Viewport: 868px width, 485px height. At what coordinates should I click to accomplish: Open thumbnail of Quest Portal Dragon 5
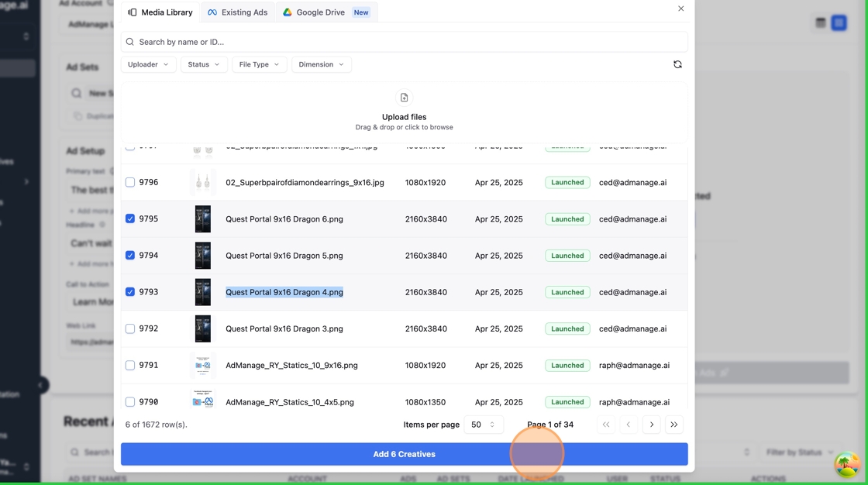click(202, 255)
